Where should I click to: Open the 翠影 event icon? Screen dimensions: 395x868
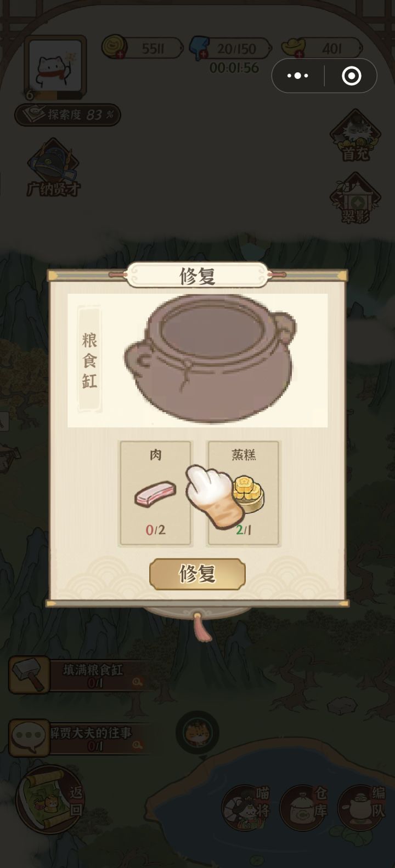click(x=356, y=198)
